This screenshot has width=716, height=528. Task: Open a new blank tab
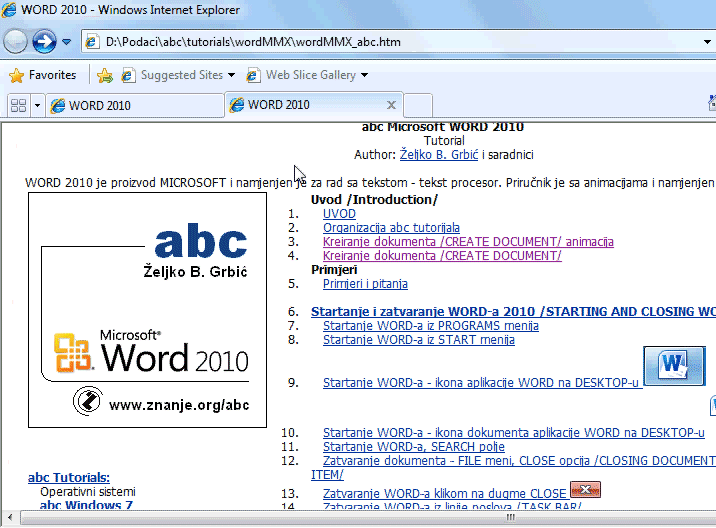pyautogui.click(x=418, y=105)
